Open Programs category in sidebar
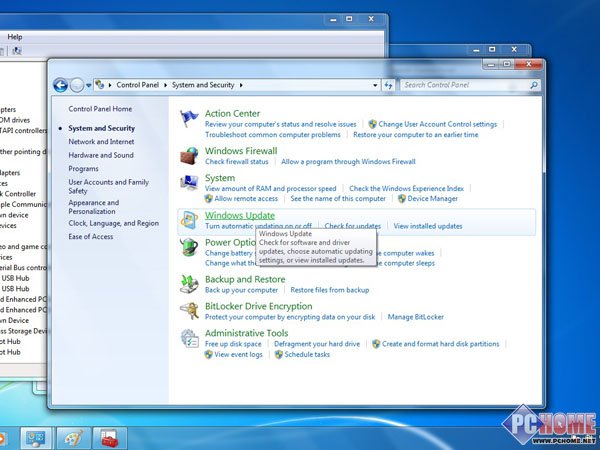 (x=83, y=169)
